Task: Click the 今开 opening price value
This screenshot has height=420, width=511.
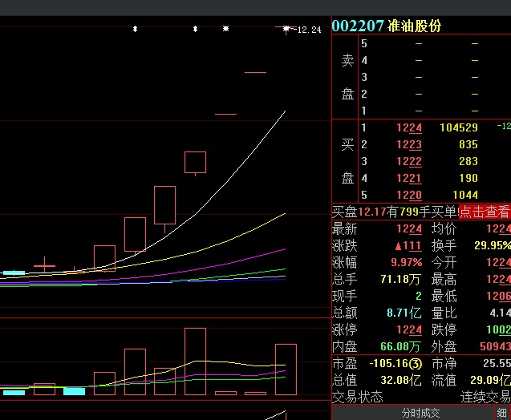Action: pos(497,262)
